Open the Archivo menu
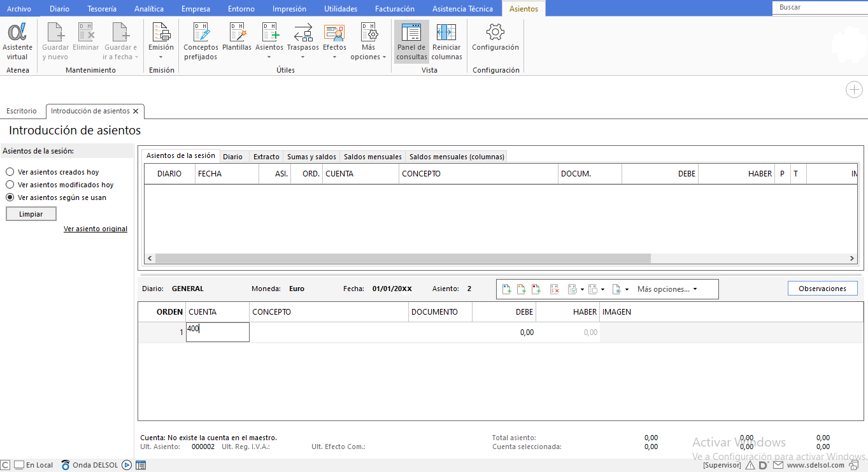 coord(19,9)
